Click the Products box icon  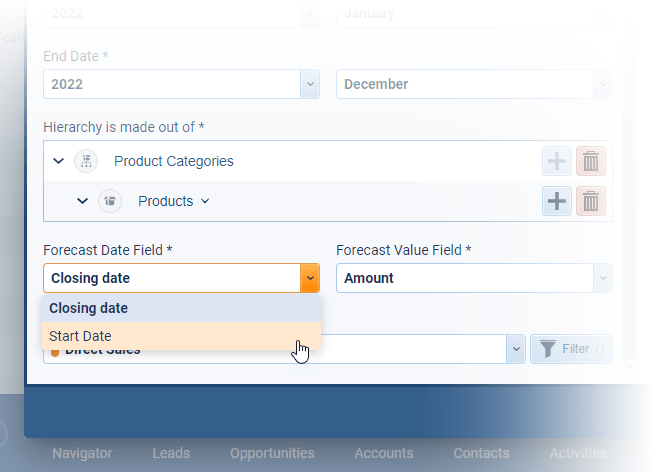coord(110,201)
